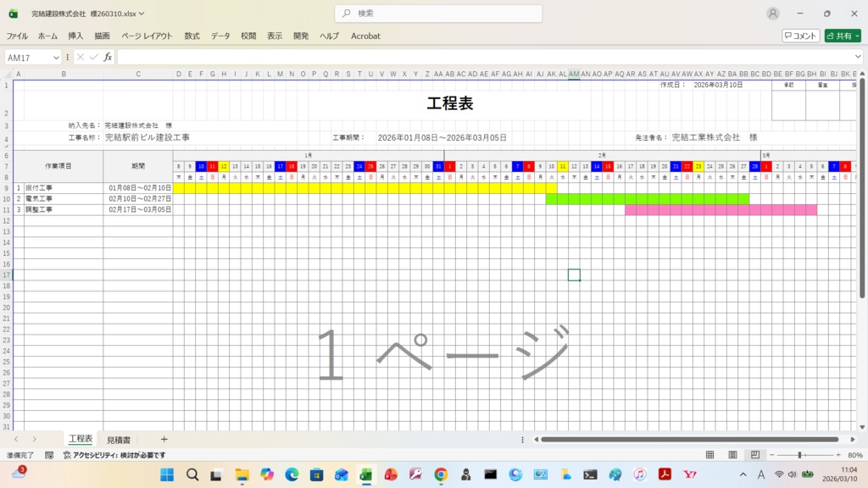
Task: Add a new worksheet with the plus button
Action: coord(164,439)
